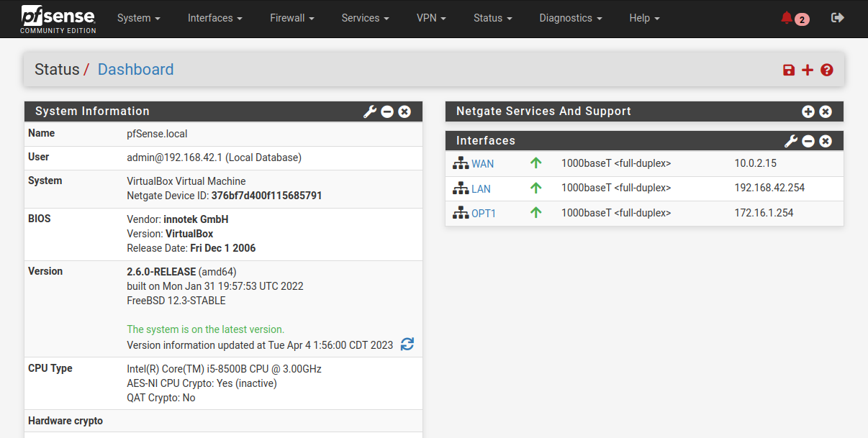Select BIOS vendor innotek GmbH text
The image size is (868, 438).
coord(196,219)
